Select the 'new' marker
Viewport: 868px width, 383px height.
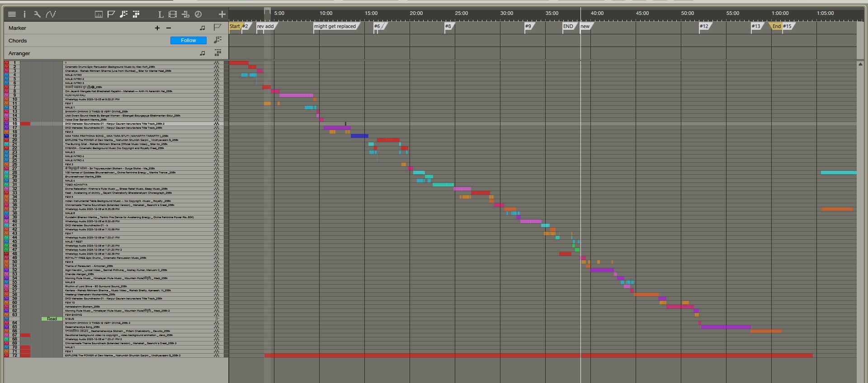(x=585, y=26)
